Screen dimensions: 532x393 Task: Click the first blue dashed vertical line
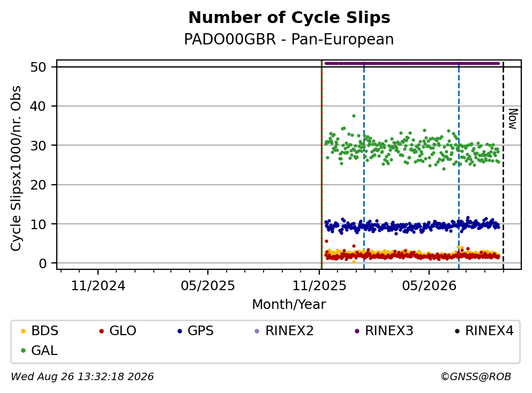pyautogui.click(x=364, y=164)
